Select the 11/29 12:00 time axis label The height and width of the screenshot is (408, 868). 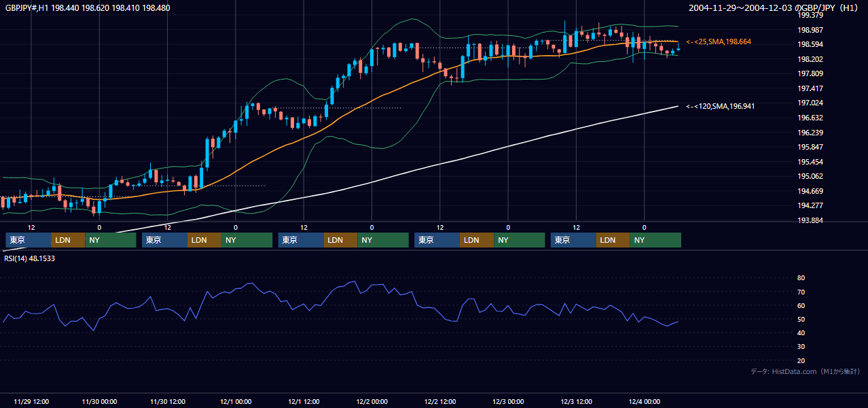31,401
